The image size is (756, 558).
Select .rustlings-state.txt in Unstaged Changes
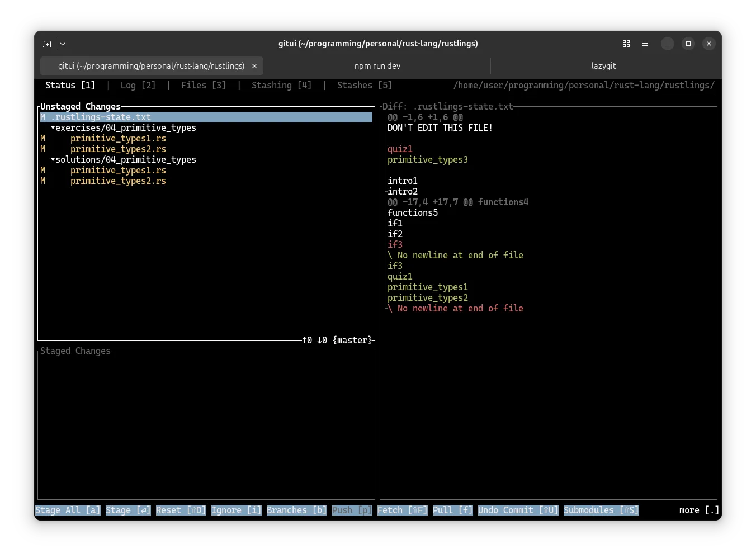point(206,117)
